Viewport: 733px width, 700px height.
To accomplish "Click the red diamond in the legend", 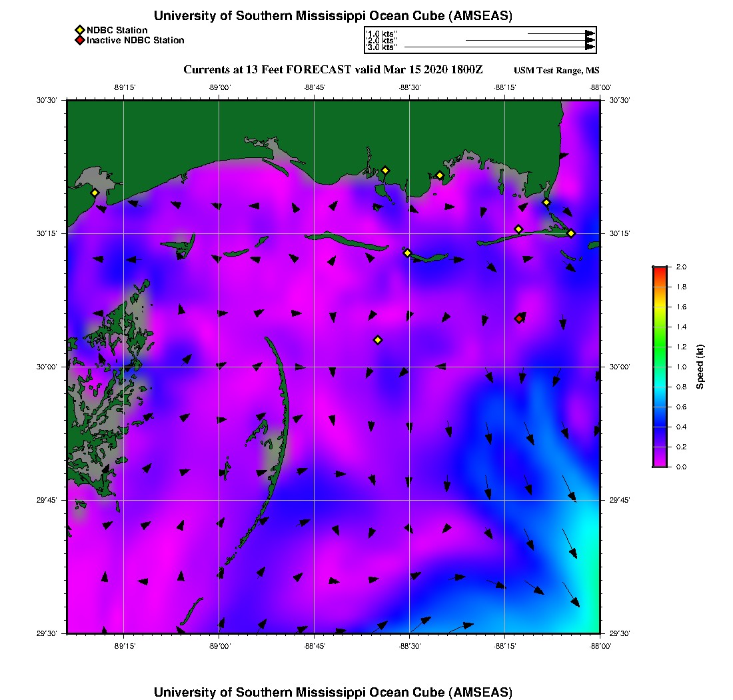I will click(79, 41).
